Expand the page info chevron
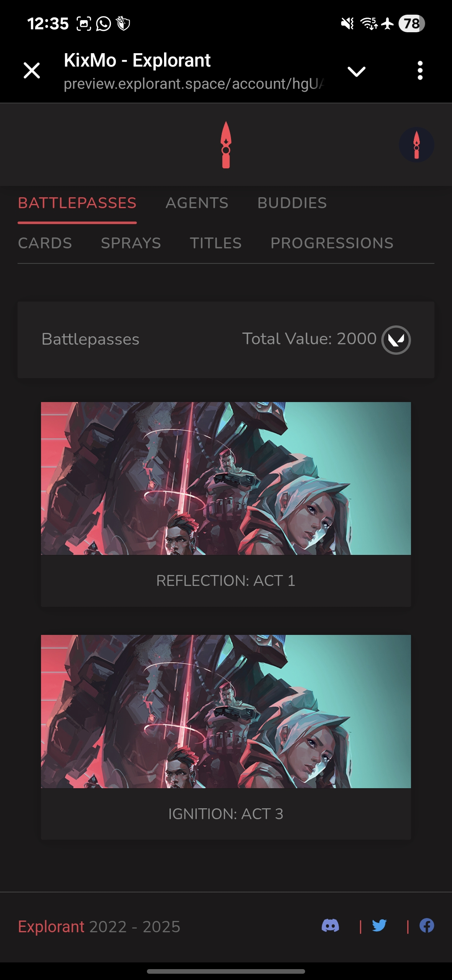The width and height of the screenshot is (452, 980). coord(357,71)
